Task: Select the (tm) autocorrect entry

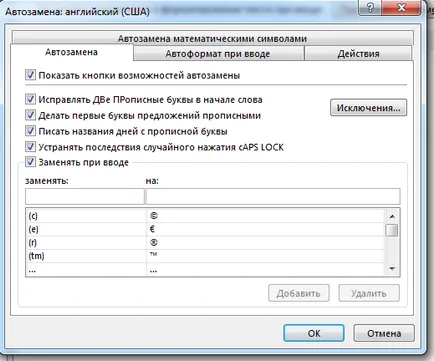Action: pos(86,256)
